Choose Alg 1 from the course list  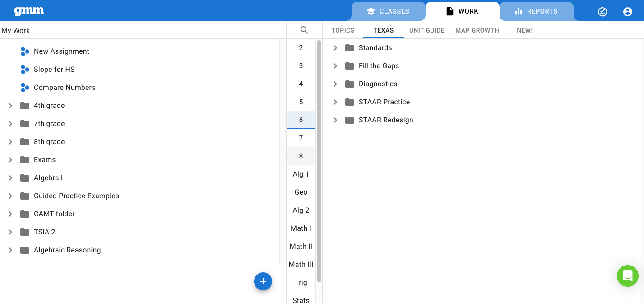pyautogui.click(x=301, y=174)
